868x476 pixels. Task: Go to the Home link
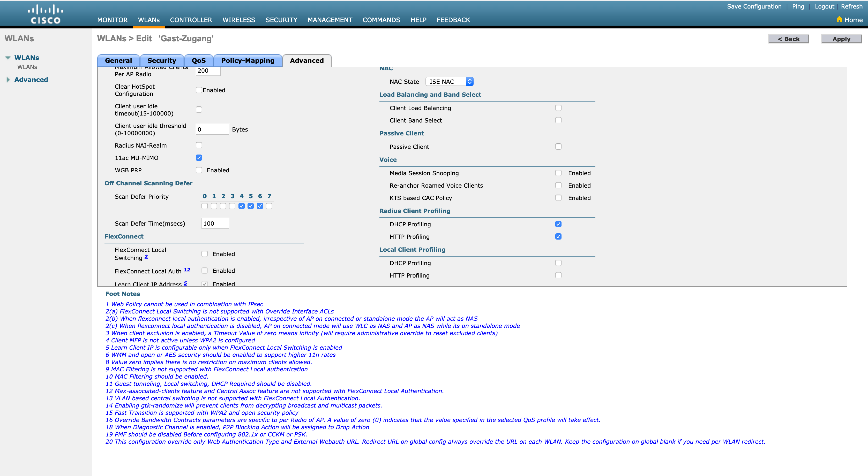tap(854, 20)
